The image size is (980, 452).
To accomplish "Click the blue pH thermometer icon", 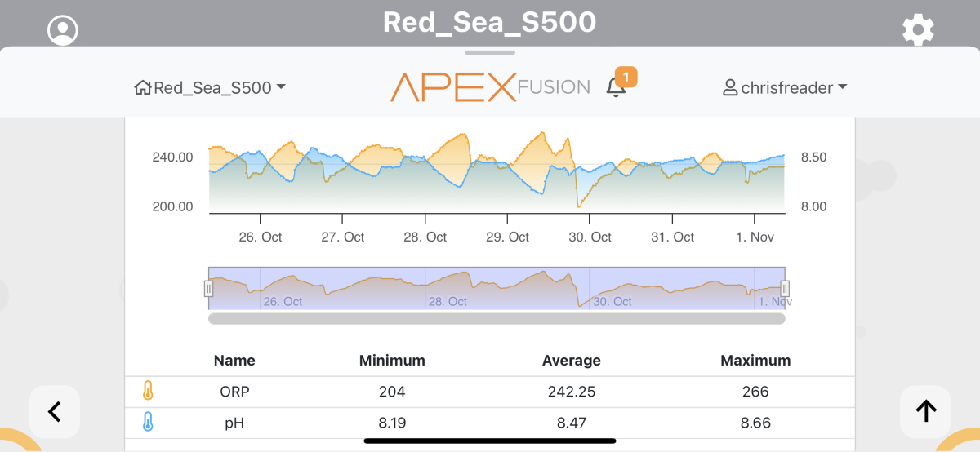I will [148, 423].
